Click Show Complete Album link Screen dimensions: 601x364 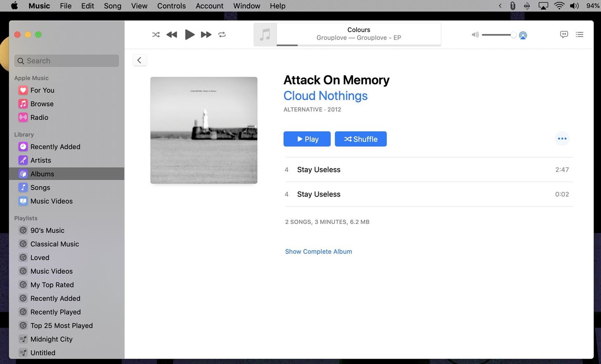319,251
